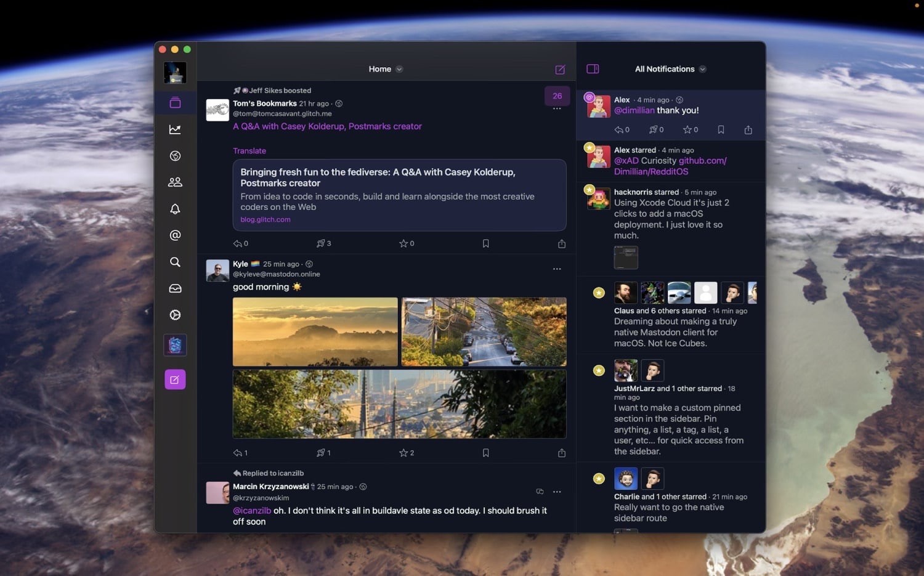Screen dimensions: 924x576
Task: Open hacknorris's attached screenshot thumbnail
Action: pos(626,258)
